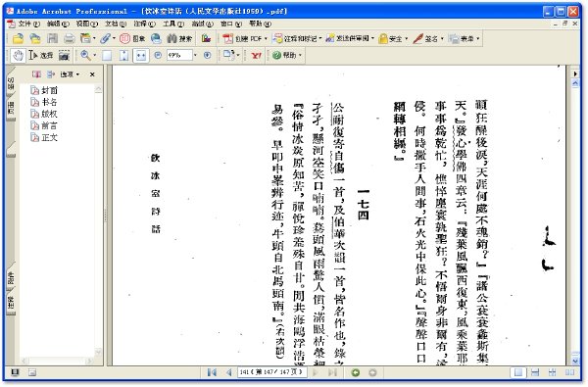Open the 工具 menu
Image resolution: width=588 pixels, height=387 pixels.
[x=173, y=24]
